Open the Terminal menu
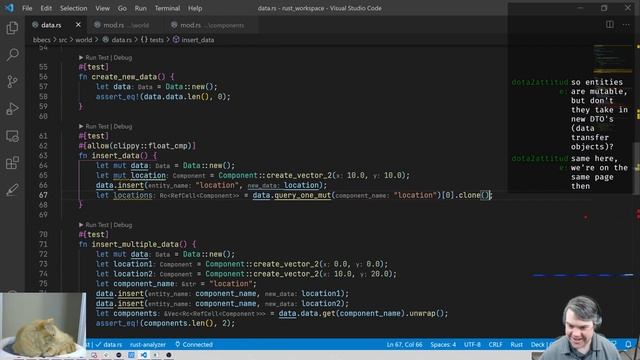The image size is (640, 360). 167,8
